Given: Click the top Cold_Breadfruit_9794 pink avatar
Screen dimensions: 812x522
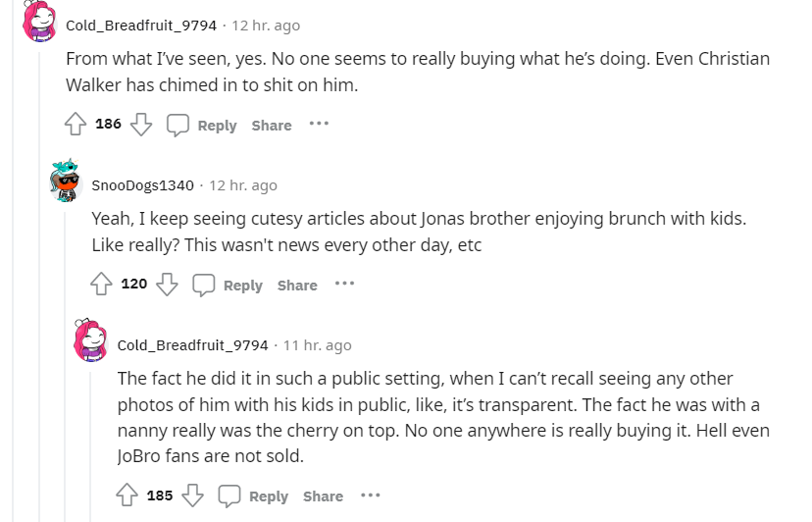Looking at the screenshot, I should tap(40, 22).
